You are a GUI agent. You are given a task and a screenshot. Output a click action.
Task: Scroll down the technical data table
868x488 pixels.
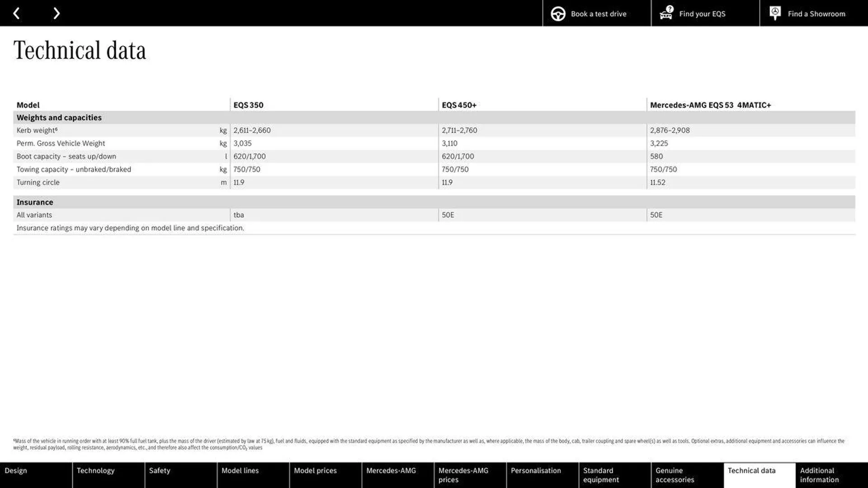(57, 13)
